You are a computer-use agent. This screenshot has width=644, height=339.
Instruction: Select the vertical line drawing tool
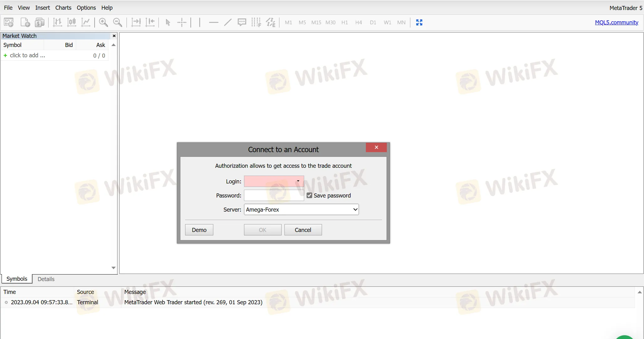200,22
